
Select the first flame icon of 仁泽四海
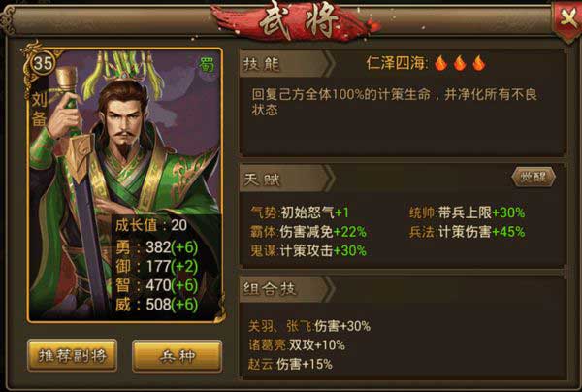pyautogui.click(x=440, y=63)
